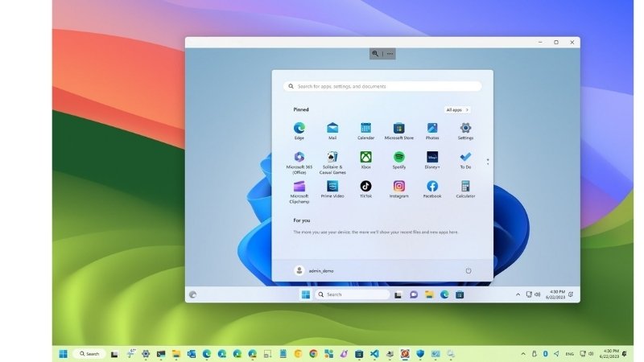Launch the TikTok app
The height and width of the screenshot is (362, 644).
coord(365,189)
